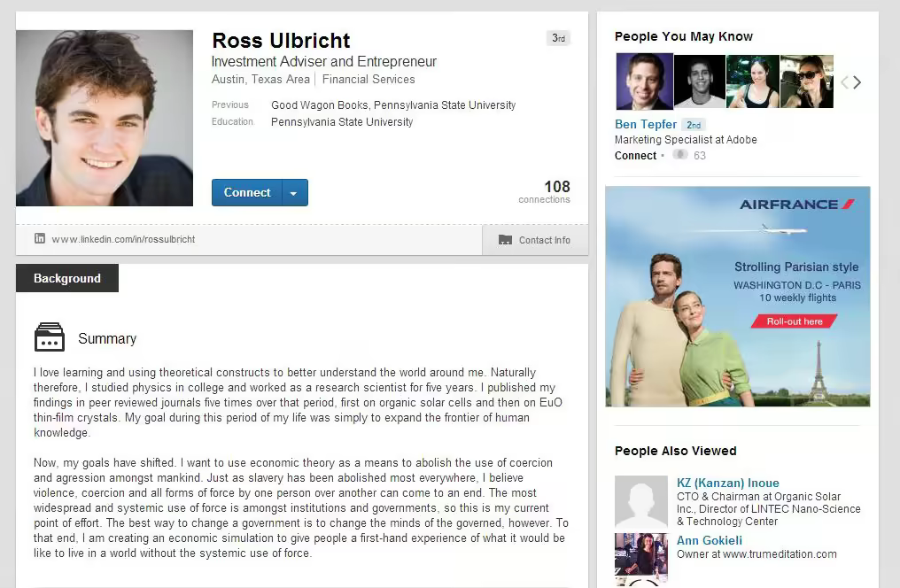
Task: Click the 3rd degree connection badge
Action: tap(558, 38)
